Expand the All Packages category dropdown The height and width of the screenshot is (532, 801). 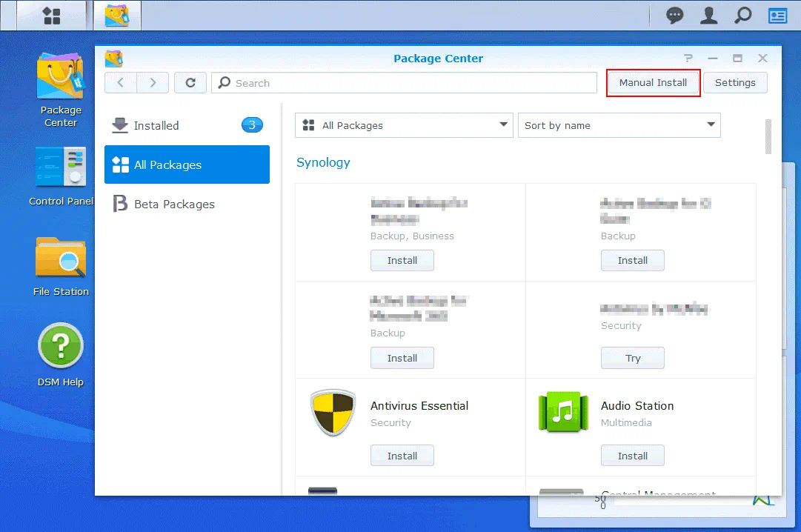coord(404,125)
